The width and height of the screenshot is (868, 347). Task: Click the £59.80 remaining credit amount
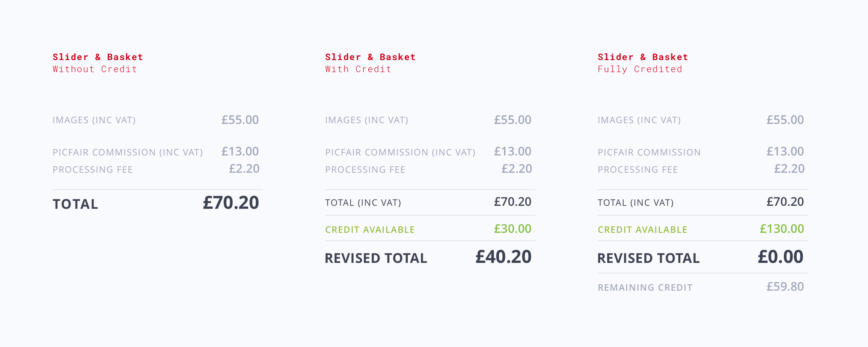tap(785, 287)
